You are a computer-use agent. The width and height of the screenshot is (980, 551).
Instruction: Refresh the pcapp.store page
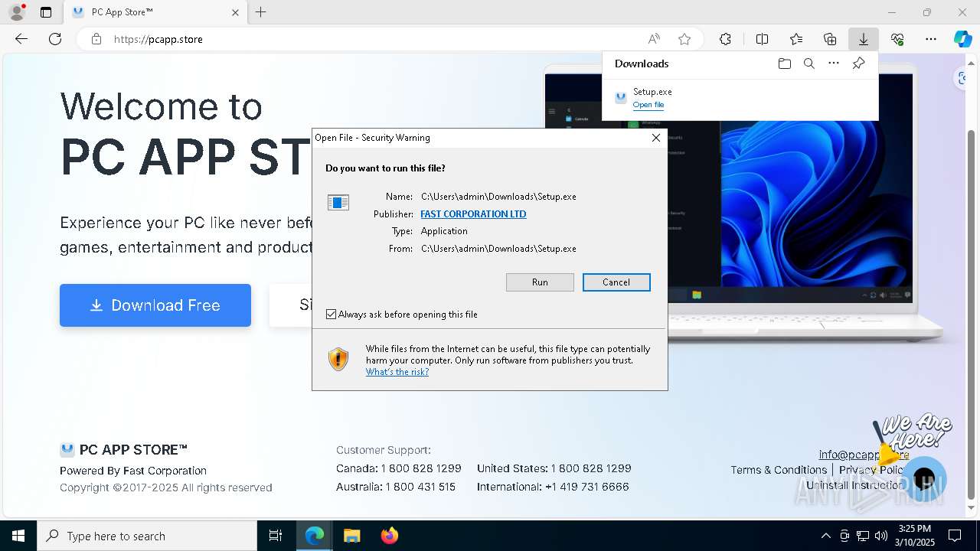click(55, 39)
